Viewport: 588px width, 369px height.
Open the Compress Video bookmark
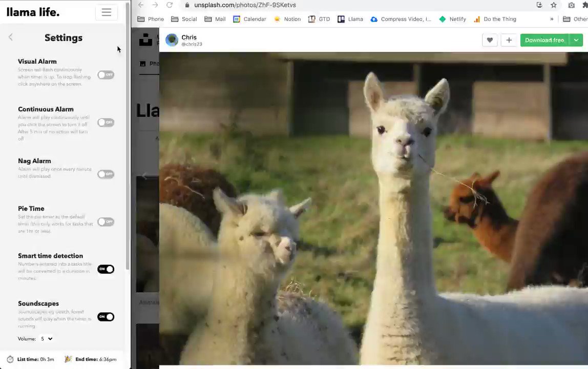[x=401, y=19]
